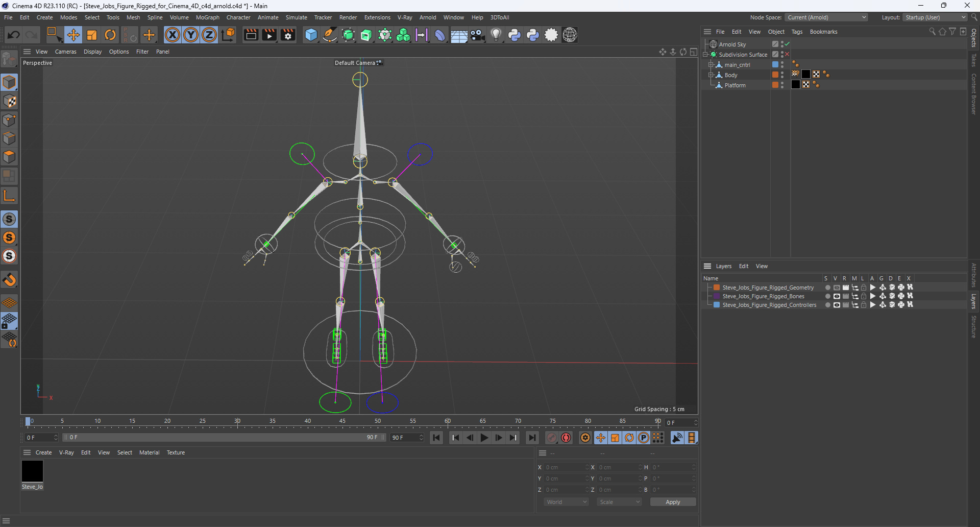Open the Node Space dropdown
Image resolution: width=980 pixels, height=527 pixels.
[x=826, y=17]
